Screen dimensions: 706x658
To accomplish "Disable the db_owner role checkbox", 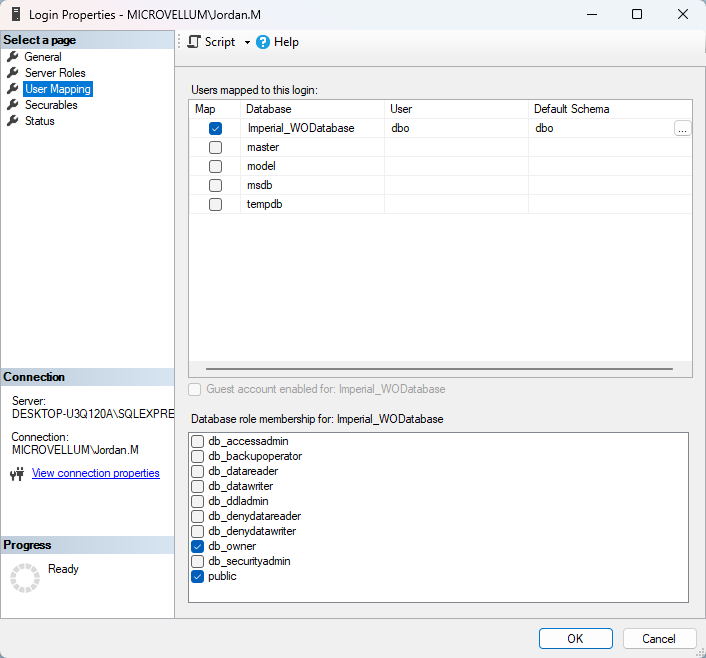I will point(198,546).
